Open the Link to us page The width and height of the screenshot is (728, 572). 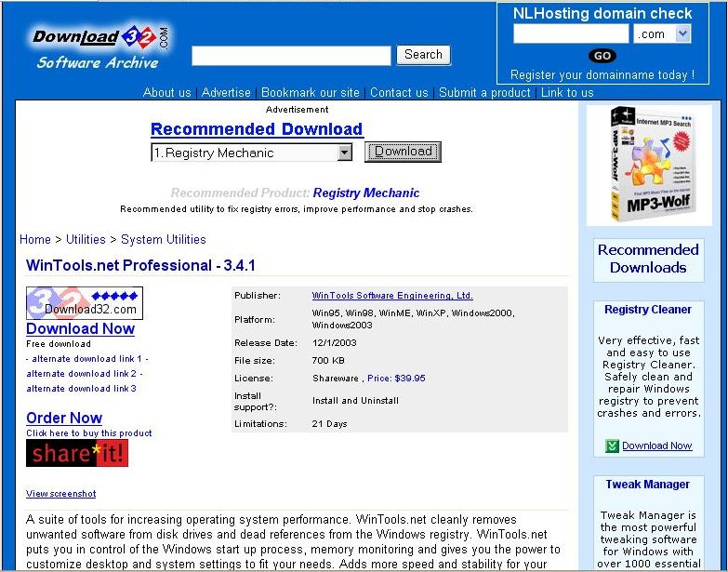coord(567,92)
